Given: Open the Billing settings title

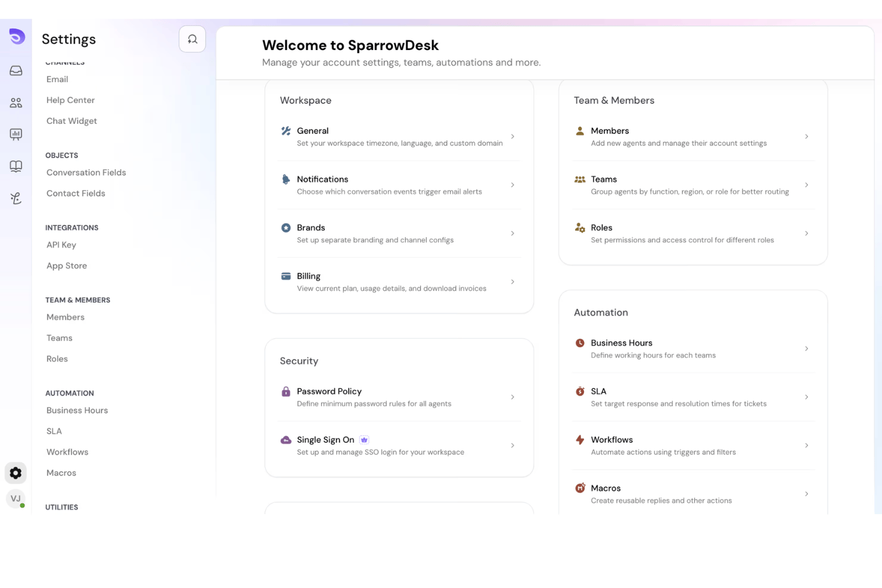Looking at the screenshot, I should [309, 276].
